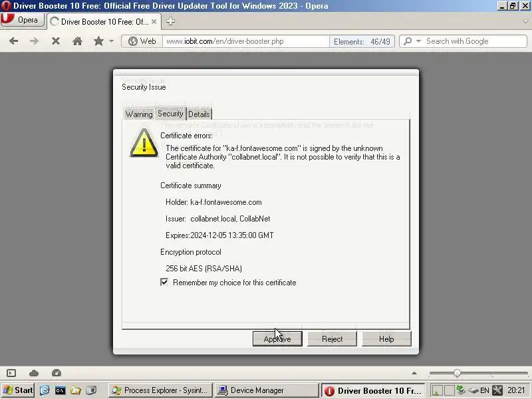Viewport: 532px width, 399px height.
Task: Focus the address bar with iobit.com URL
Action: (245, 41)
